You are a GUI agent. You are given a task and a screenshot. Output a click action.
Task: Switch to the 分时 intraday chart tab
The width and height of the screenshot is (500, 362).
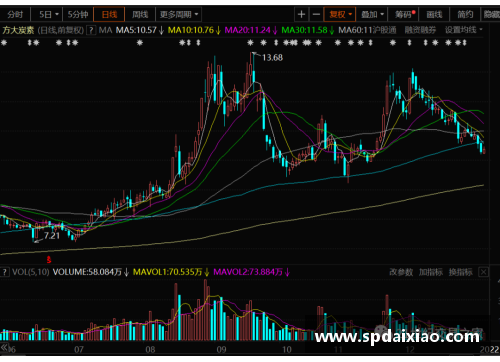tap(15, 15)
